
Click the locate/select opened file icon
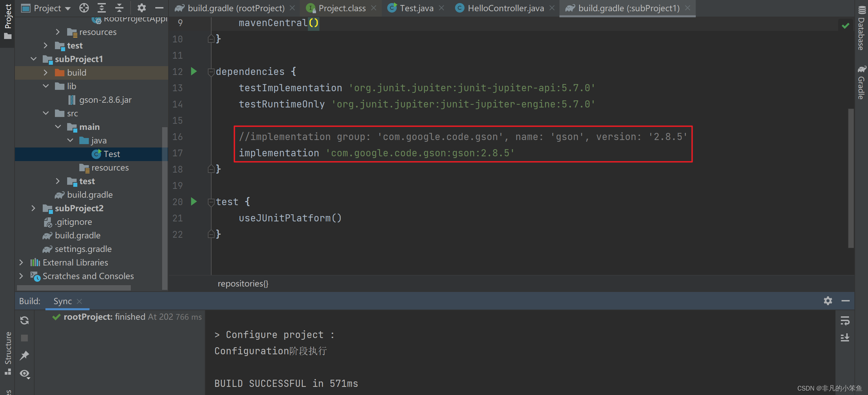(84, 8)
